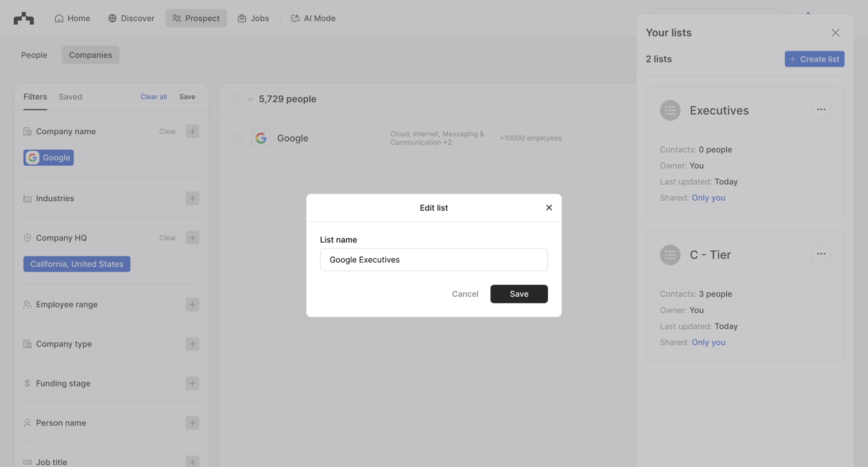Close the Edit list dialog
This screenshot has height=467, width=868.
click(549, 208)
